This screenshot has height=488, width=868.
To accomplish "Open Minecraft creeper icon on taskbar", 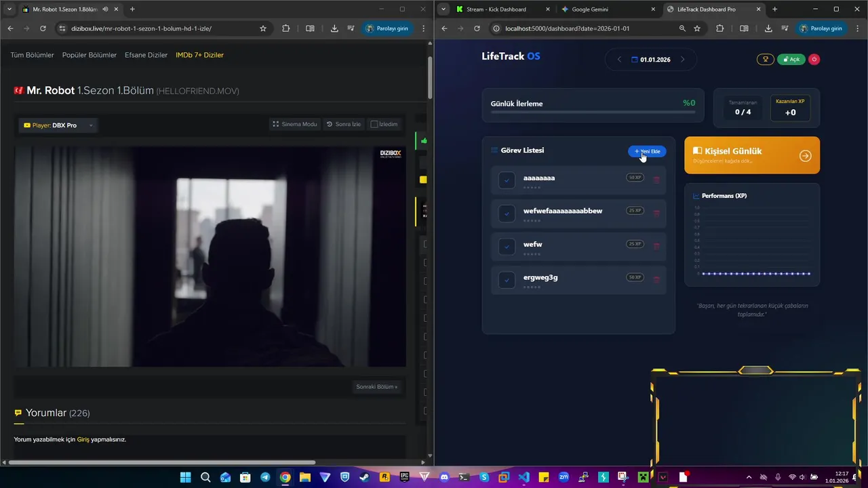I will pos(643,477).
